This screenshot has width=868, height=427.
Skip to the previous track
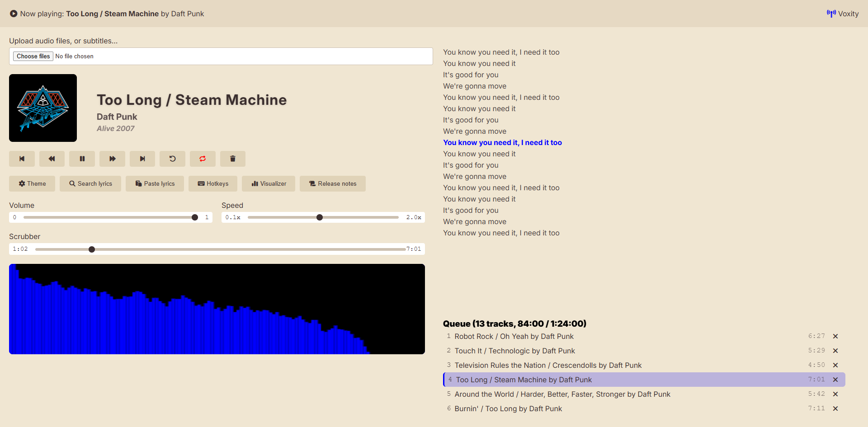22,159
